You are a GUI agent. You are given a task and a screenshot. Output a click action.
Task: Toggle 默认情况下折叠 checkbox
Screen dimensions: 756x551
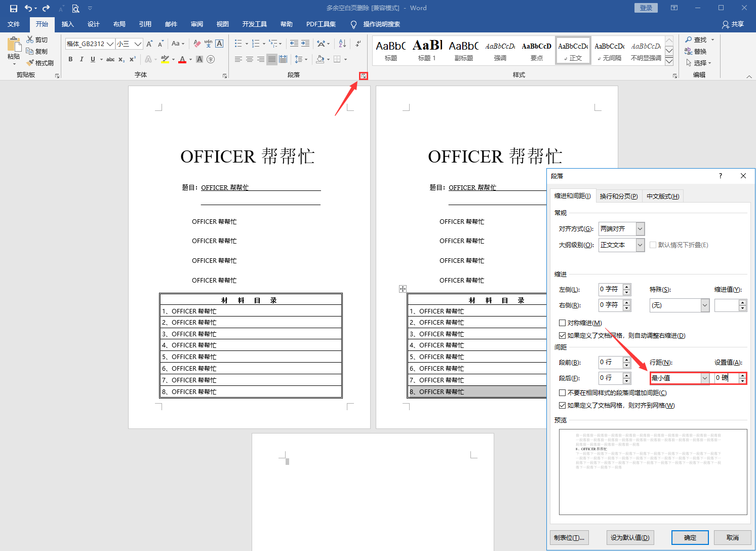click(x=653, y=245)
